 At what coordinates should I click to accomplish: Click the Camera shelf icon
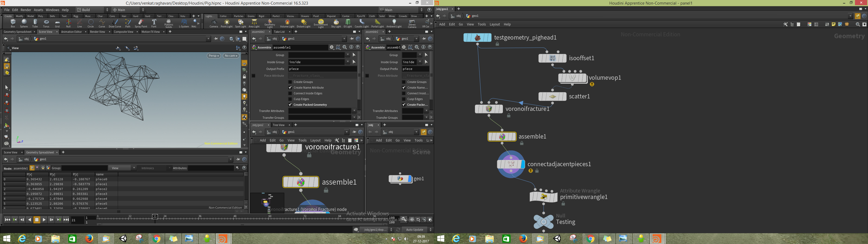pos(214,23)
